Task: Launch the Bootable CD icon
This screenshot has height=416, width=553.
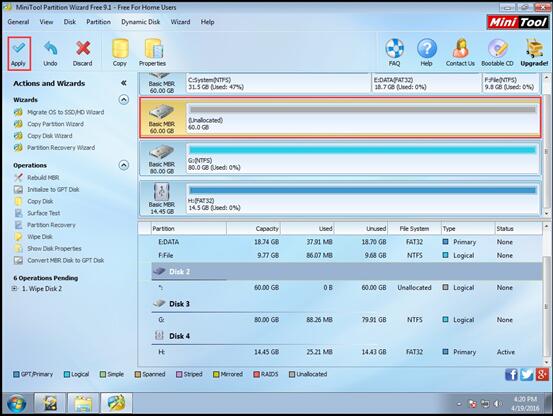Action: click(x=497, y=48)
